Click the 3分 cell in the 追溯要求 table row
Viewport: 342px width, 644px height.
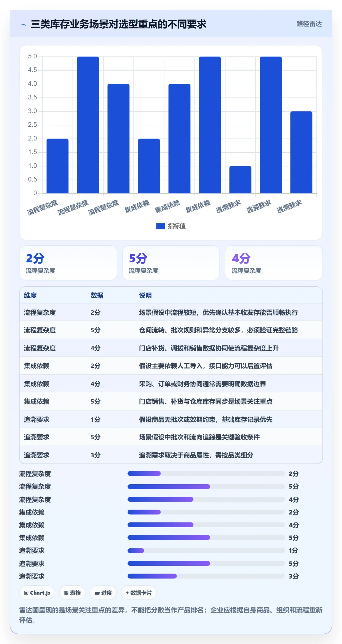point(96,455)
